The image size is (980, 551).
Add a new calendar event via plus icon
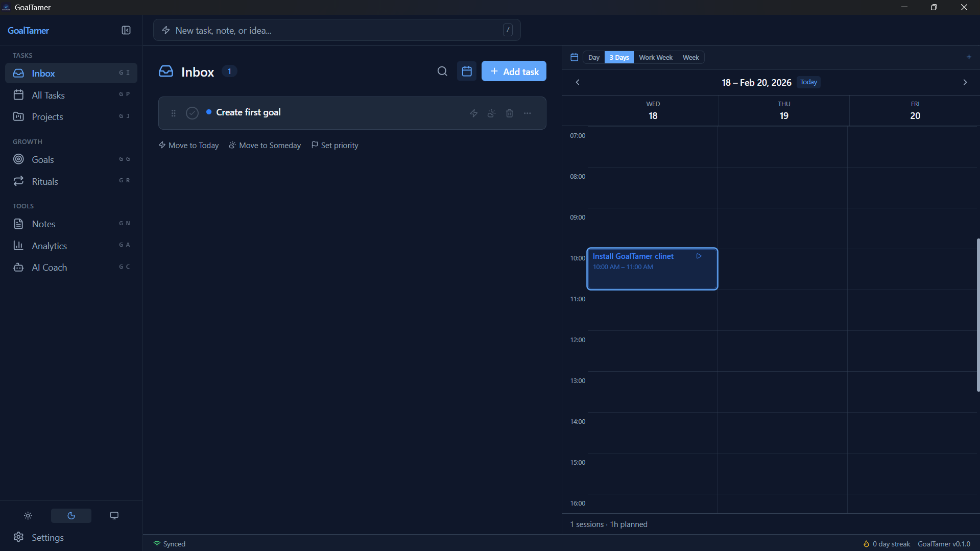coord(969,57)
